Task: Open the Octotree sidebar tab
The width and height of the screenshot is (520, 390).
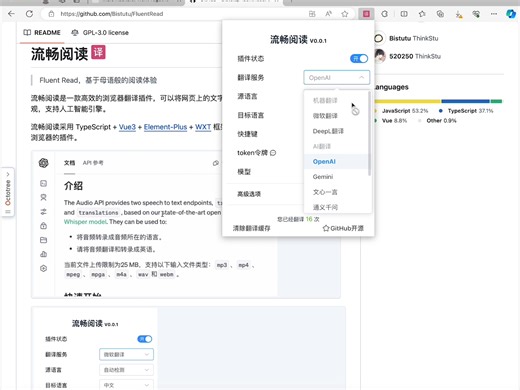Action: coord(8,192)
